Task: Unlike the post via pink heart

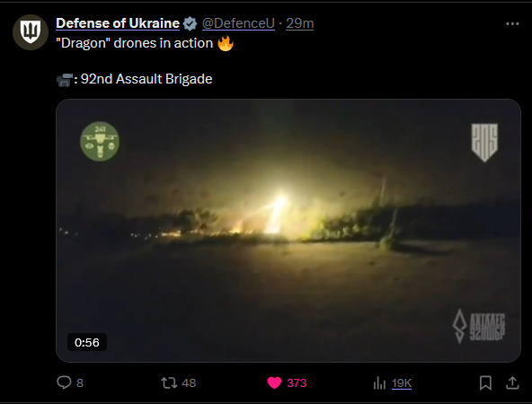Action: coord(274,383)
